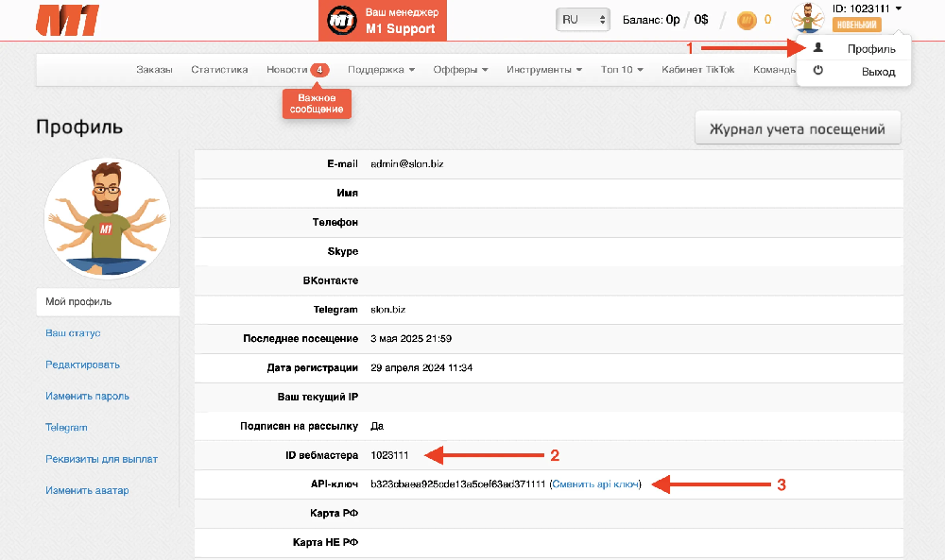Click the M1 logo in the header

click(x=67, y=21)
